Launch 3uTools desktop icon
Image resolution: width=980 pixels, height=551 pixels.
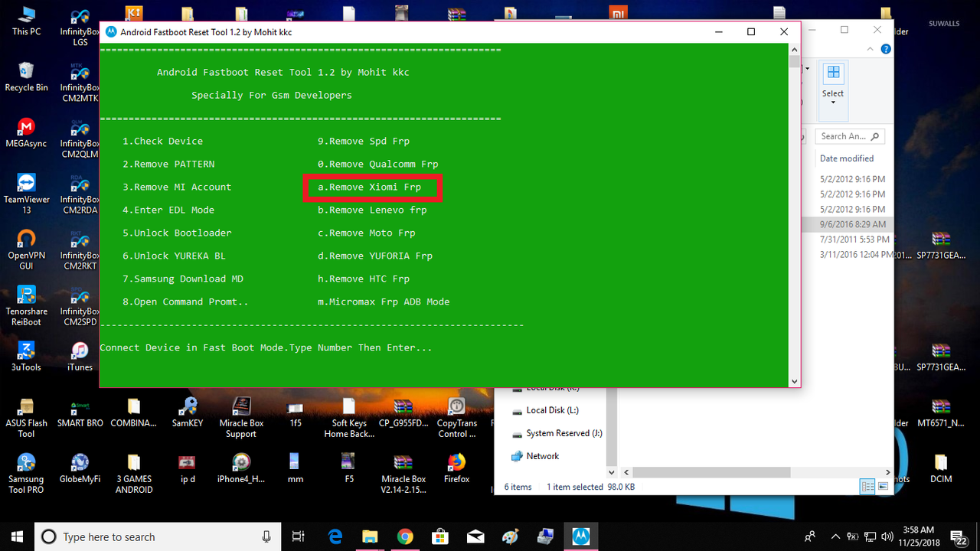(x=26, y=356)
